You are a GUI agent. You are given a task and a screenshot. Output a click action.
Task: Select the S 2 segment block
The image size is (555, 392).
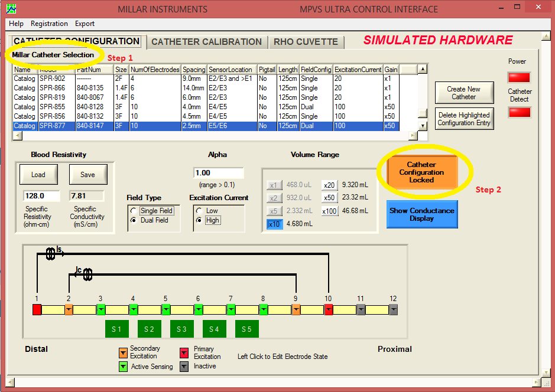pyautogui.click(x=150, y=329)
